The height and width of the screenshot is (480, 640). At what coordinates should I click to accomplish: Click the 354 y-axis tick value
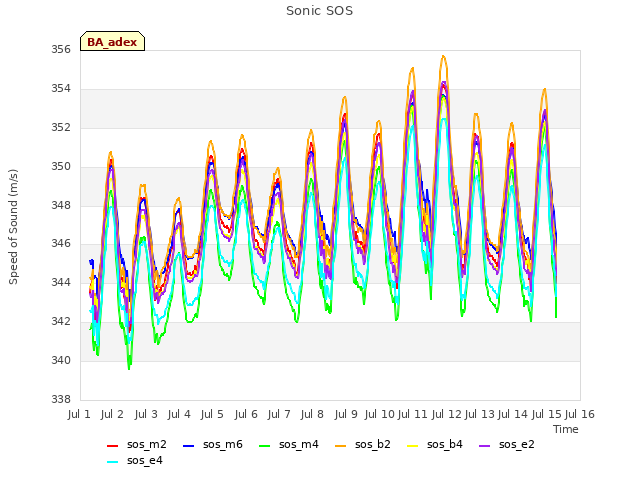(x=61, y=89)
